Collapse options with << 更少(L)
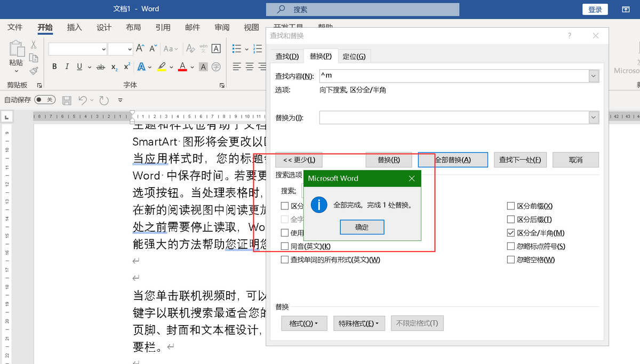 click(x=299, y=160)
